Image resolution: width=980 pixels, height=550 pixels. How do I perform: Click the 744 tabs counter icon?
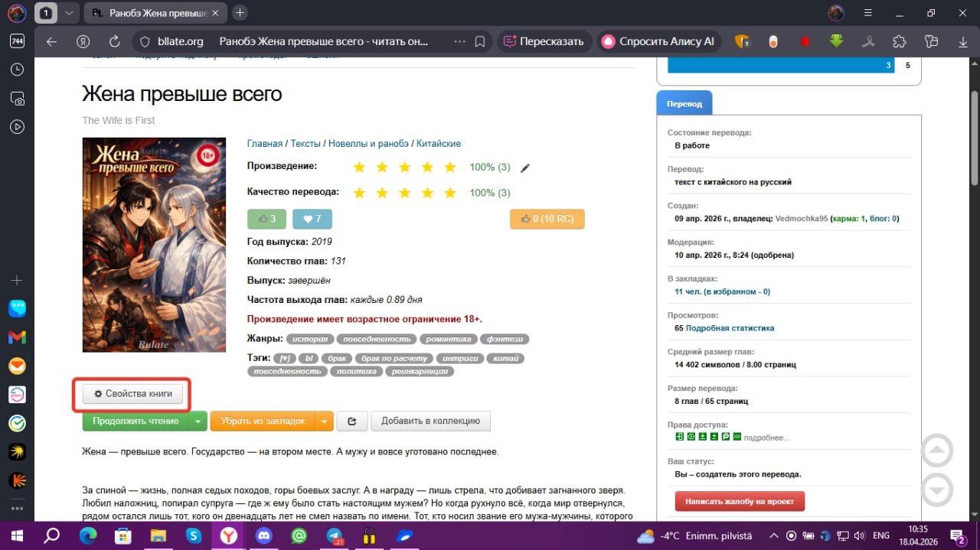[x=17, y=41]
